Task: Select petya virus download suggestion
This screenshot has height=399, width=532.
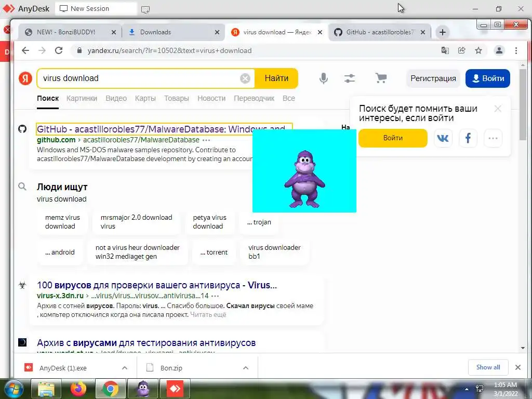Action: click(x=210, y=222)
